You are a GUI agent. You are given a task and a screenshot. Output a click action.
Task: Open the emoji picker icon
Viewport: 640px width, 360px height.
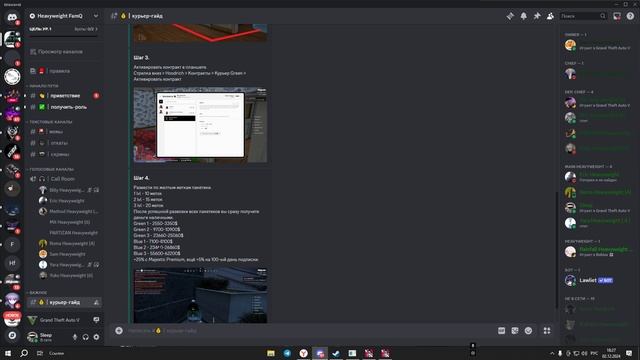[528, 331]
